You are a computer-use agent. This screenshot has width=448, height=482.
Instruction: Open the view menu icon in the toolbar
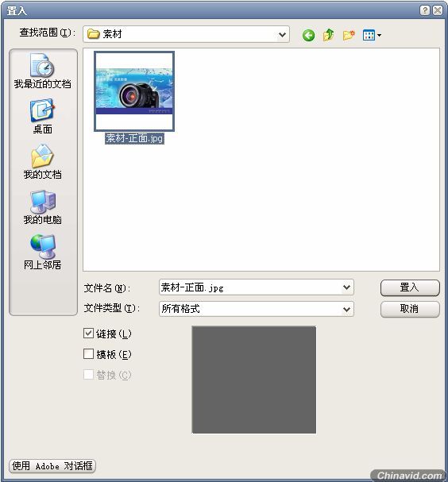(x=372, y=35)
